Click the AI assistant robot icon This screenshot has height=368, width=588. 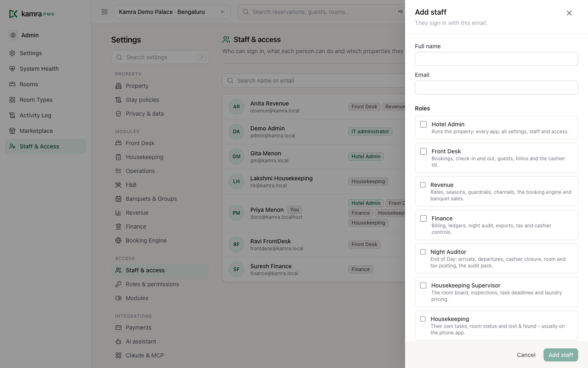(118, 341)
